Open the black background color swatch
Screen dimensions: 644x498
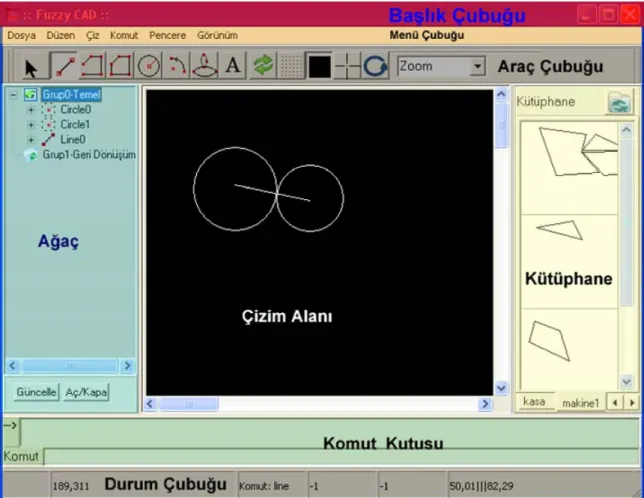[319, 66]
